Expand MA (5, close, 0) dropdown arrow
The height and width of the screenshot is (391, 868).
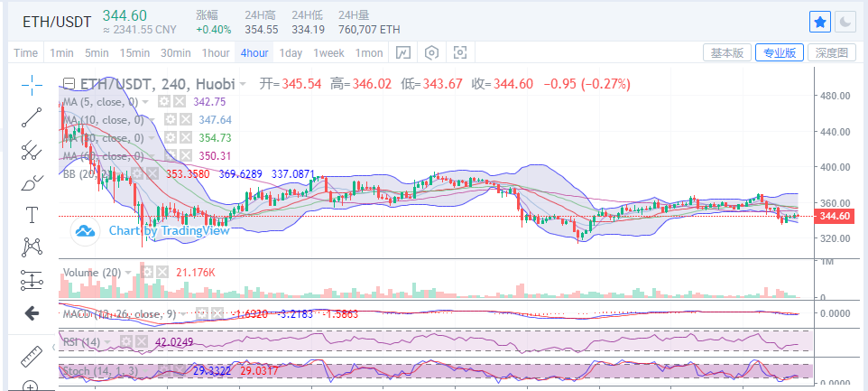pyautogui.click(x=145, y=102)
